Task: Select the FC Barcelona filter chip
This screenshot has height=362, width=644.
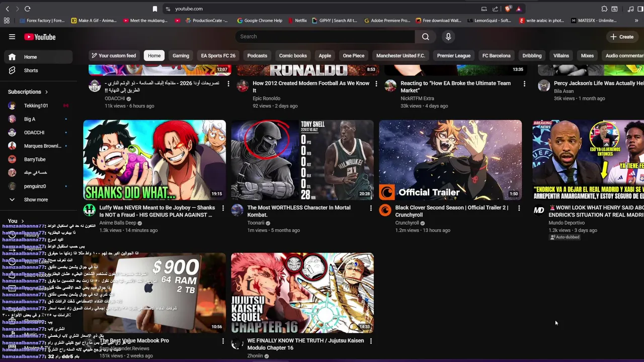Action: [497, 56]
